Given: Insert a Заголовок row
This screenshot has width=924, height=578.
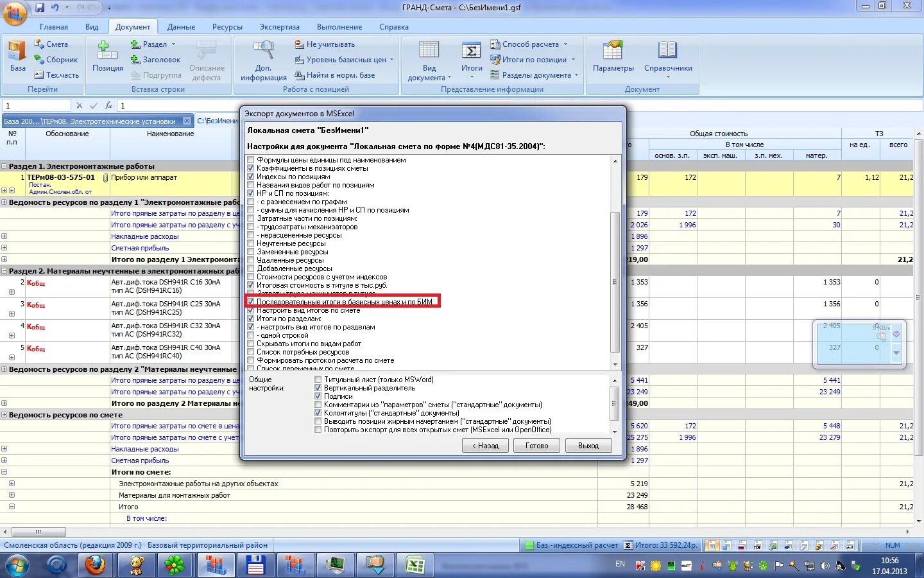Looking at the screenshot, I should [x=155, y=60].
